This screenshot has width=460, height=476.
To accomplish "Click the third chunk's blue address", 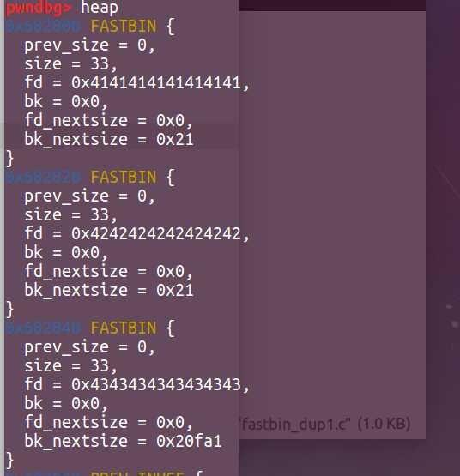I will [43, 328].
